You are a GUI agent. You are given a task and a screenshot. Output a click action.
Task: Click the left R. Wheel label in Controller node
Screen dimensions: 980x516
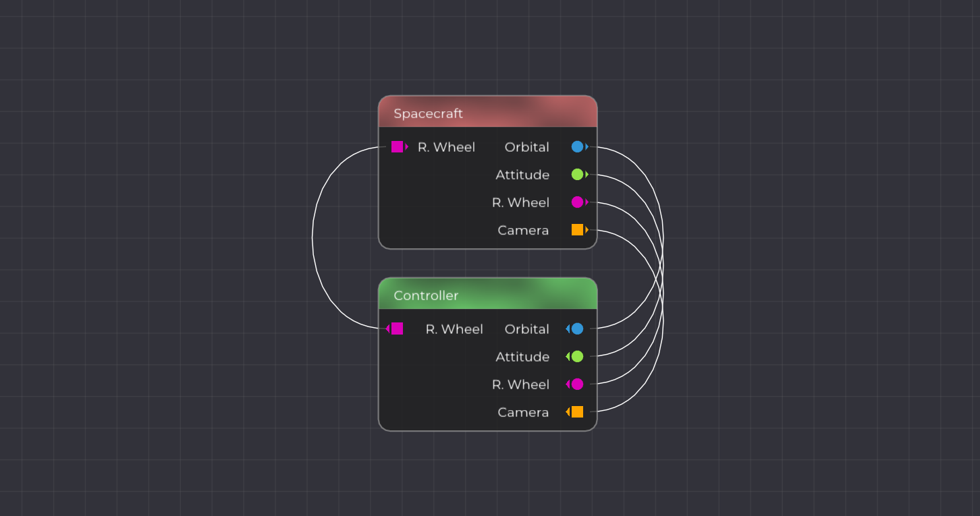tap(454, 329)
